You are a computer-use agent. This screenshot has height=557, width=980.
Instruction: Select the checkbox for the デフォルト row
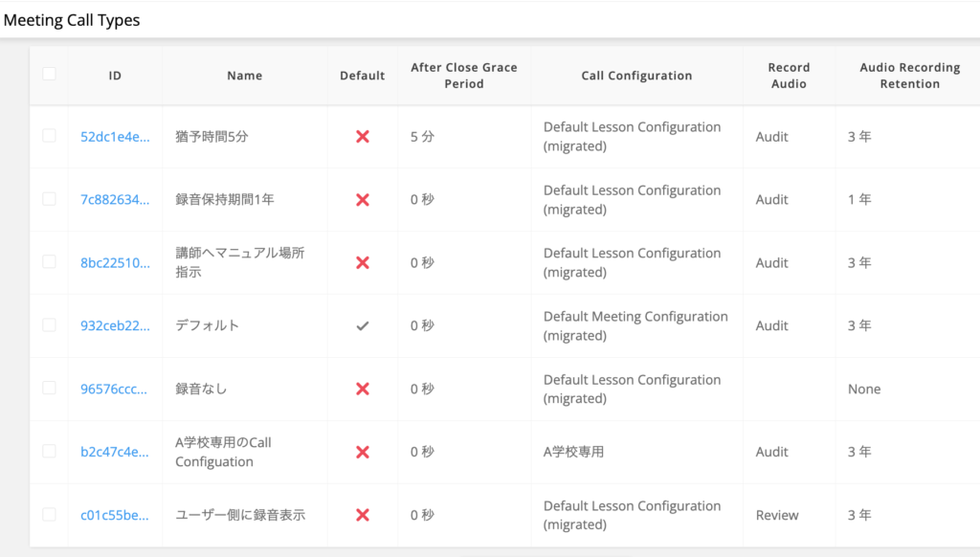click(50, 325)
